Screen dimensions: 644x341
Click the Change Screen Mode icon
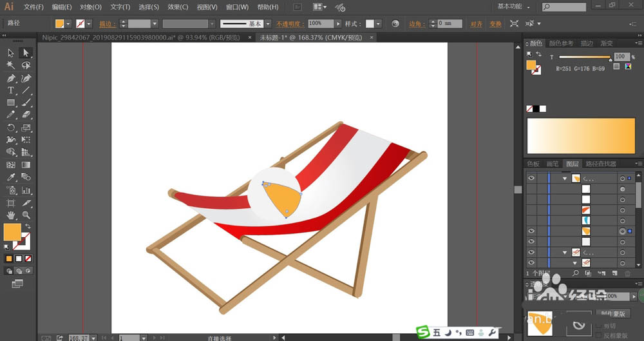pyautogui.click(x=17, y=284)
